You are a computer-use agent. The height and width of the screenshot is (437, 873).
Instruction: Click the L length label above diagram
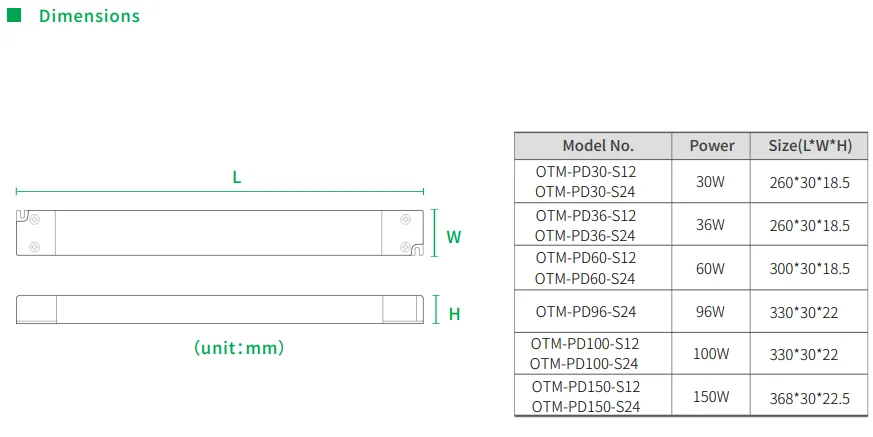[x=236, y=177]
